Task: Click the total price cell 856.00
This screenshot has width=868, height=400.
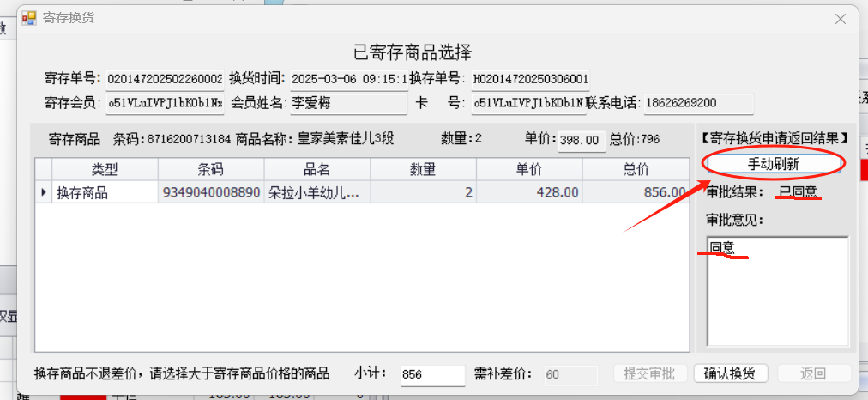Action: point(636,192)
